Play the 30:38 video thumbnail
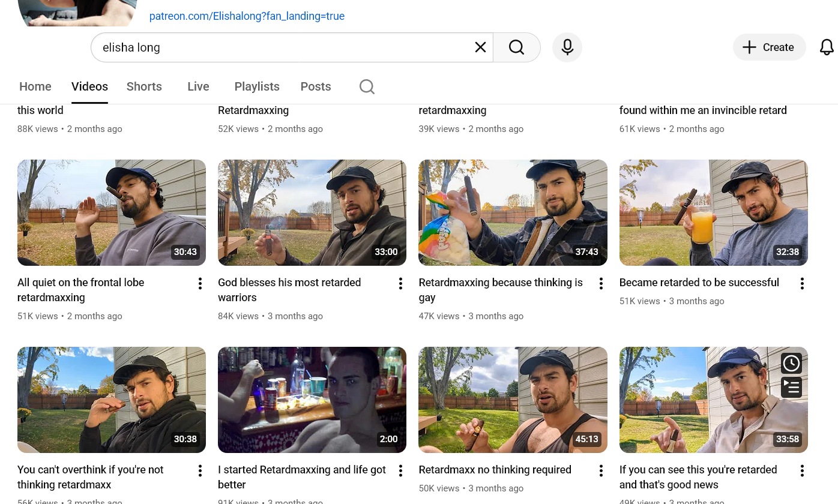The height and width of the screenshot is (504, 838). [x=112, y=400]
